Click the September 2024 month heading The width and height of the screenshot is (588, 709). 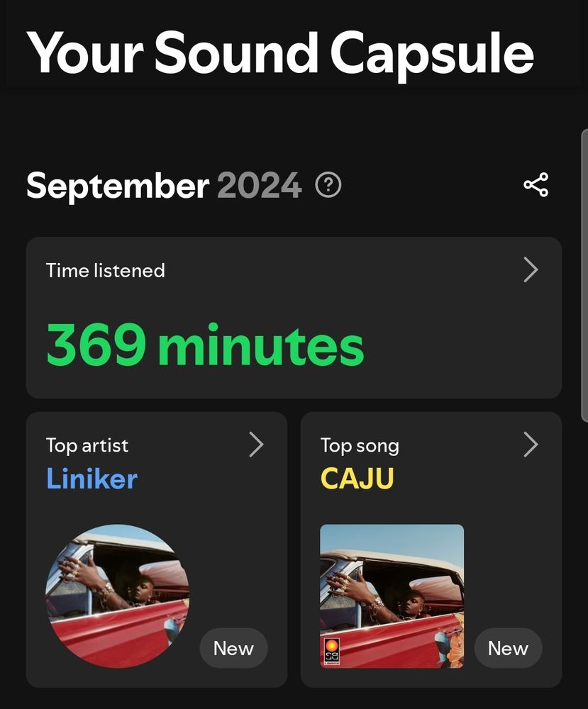pyautogui.click(x=164, y=185)
